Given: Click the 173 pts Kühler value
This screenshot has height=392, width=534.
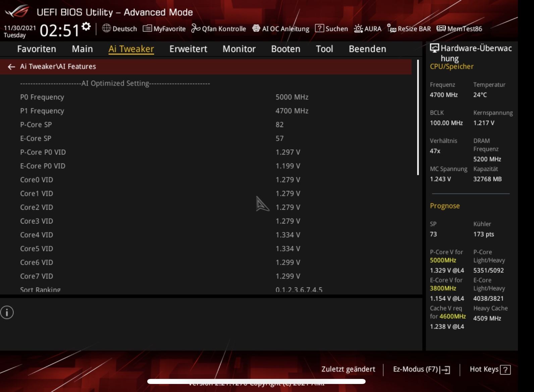Looking at the screenshot, I should 483,234.
